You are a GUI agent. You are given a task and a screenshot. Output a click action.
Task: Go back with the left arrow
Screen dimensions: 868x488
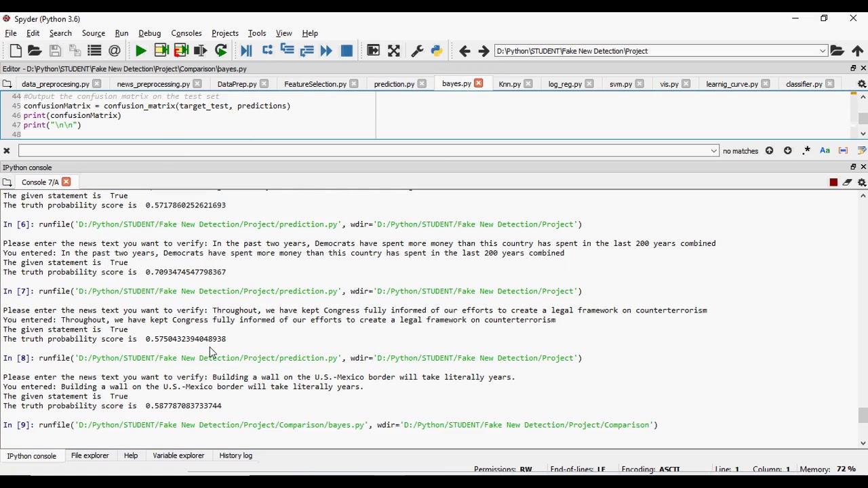tap(465, 51)
